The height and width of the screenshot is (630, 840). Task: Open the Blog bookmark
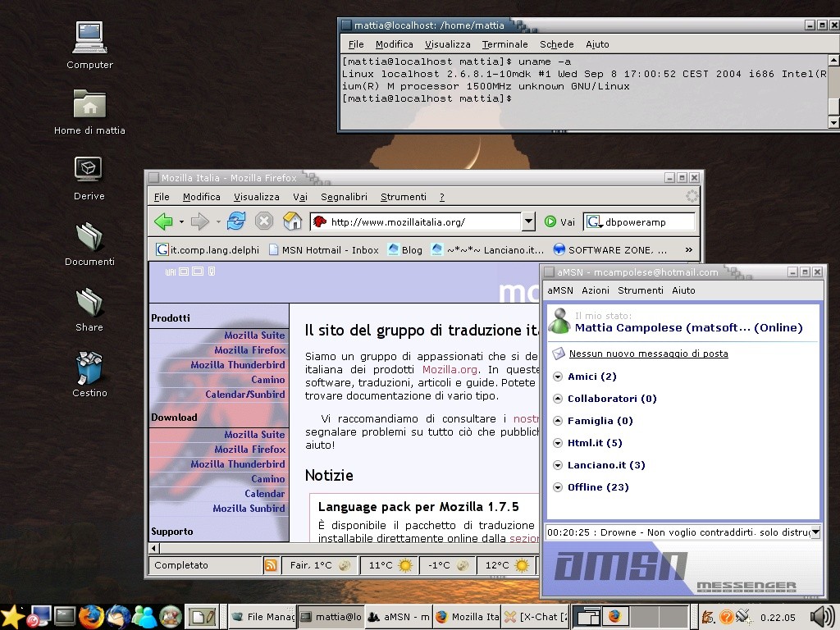point(404,249)
